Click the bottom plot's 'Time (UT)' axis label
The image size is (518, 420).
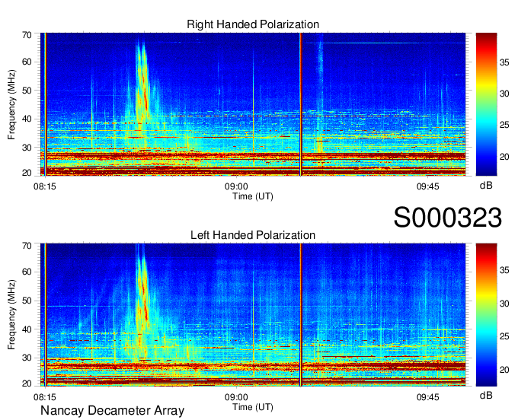253,407
